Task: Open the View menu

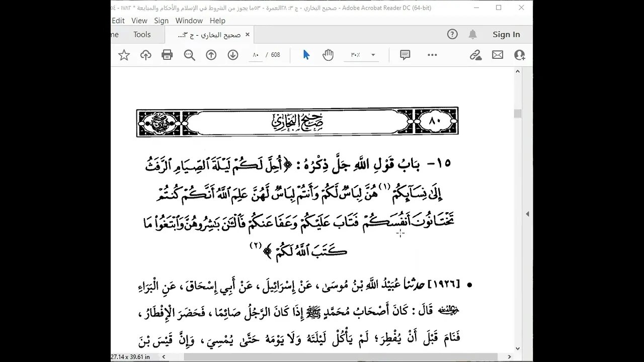Action: point(139,21)
